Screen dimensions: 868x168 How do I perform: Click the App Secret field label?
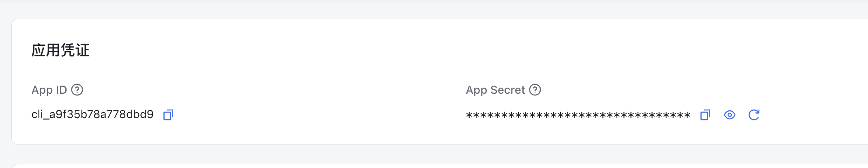coord(495,90)
